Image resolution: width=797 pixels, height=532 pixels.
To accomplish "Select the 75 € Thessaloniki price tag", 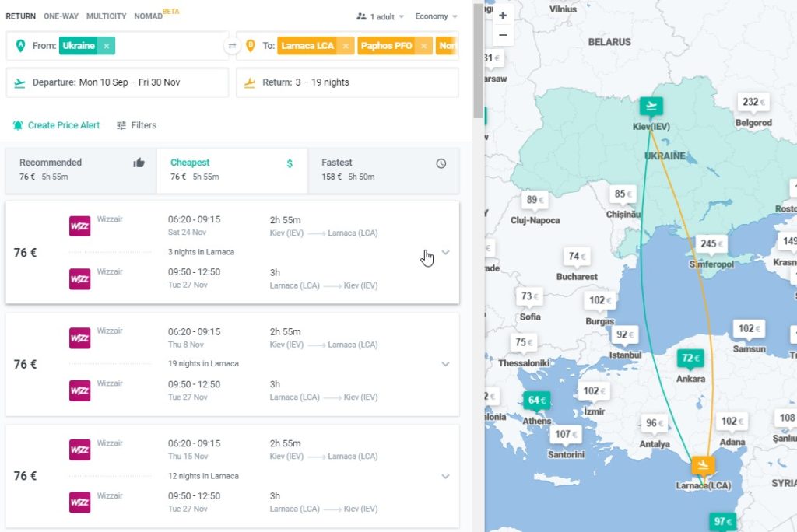I will pos(524,342).
